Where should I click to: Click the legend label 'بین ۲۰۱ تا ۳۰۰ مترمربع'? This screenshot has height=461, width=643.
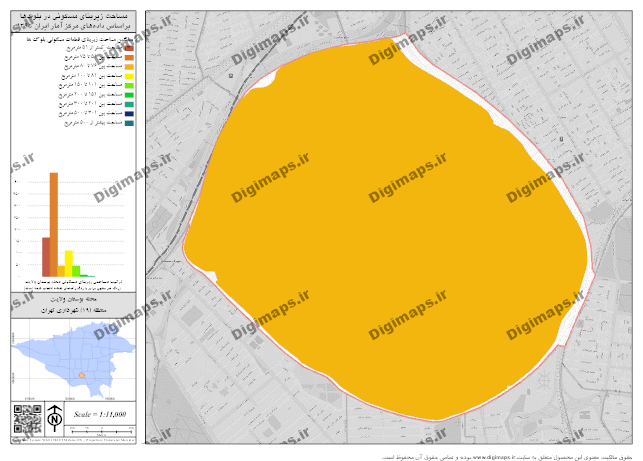click(91, 104)
